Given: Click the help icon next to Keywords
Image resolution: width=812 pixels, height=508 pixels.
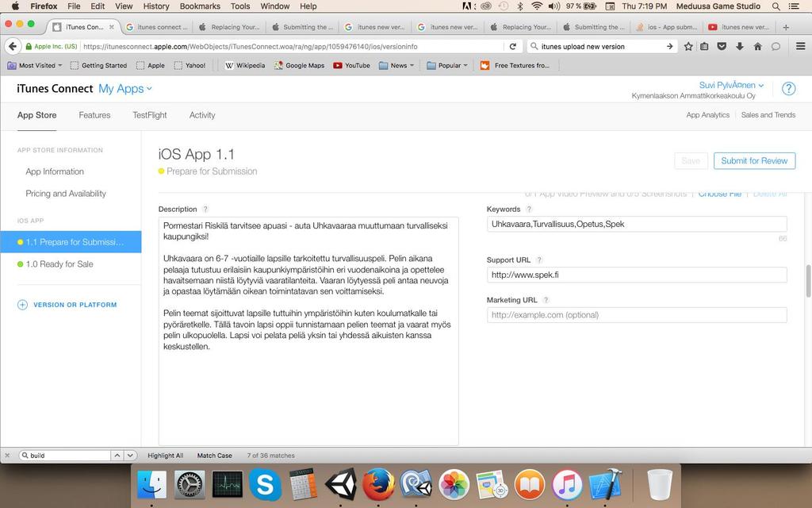Looking at the screenshot, I should (x=529, y=210).
